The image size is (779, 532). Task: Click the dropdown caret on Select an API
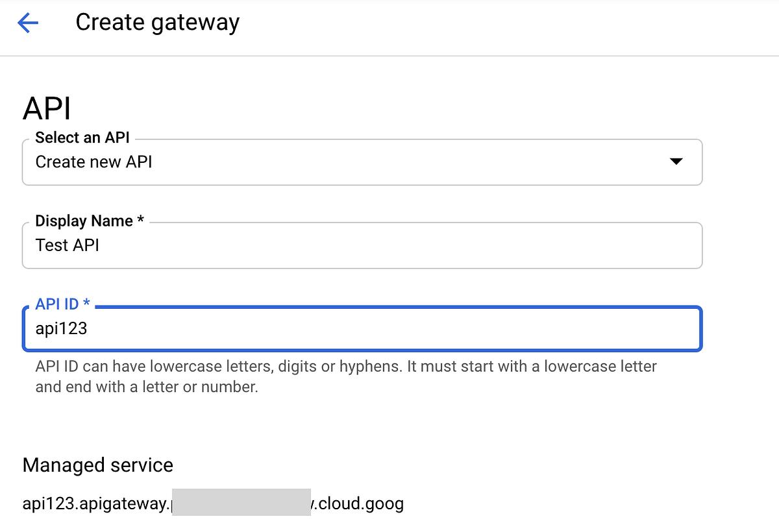tap(676, 162)
